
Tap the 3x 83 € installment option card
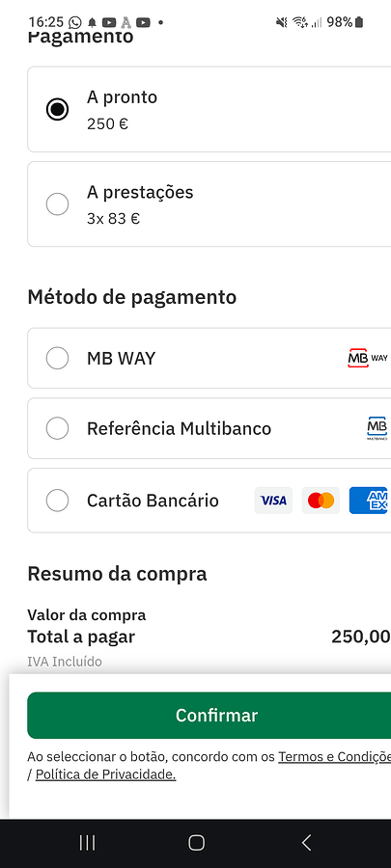point(209,204)
